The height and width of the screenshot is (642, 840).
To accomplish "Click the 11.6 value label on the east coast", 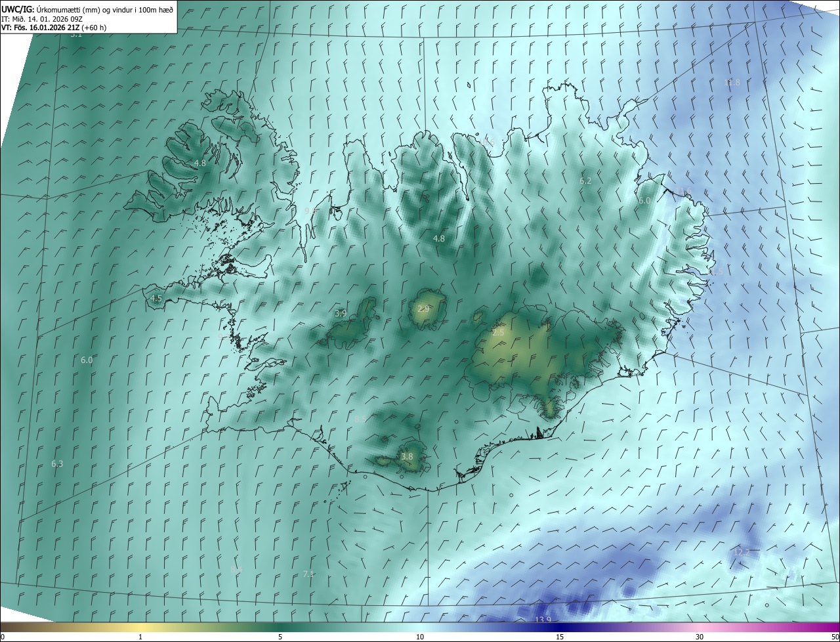I will tap(684, 191).
